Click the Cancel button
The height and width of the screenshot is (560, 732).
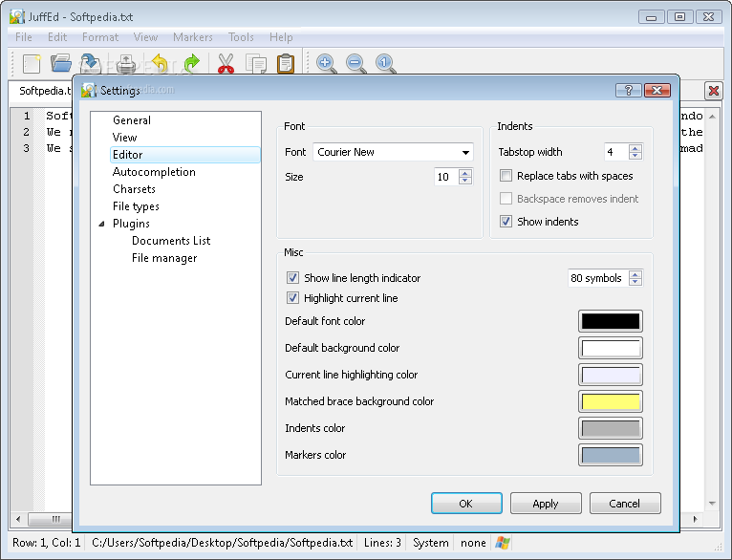click(625, 503)
